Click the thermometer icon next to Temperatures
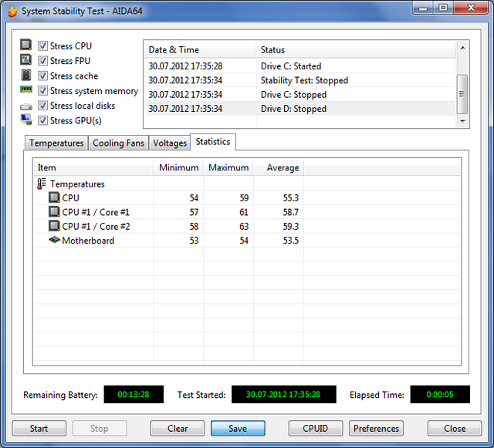Viewport: 494px width, 448px height. (42, 184)
